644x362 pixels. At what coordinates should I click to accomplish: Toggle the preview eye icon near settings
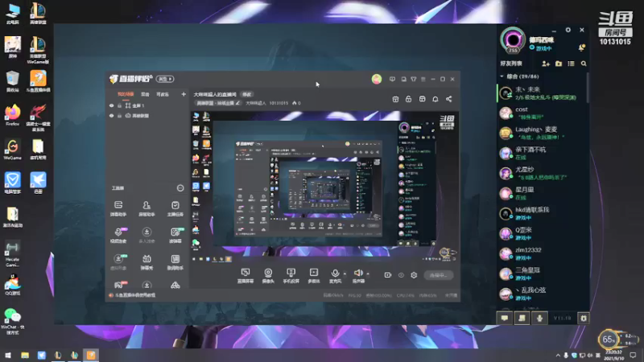(x=401, y=275)
